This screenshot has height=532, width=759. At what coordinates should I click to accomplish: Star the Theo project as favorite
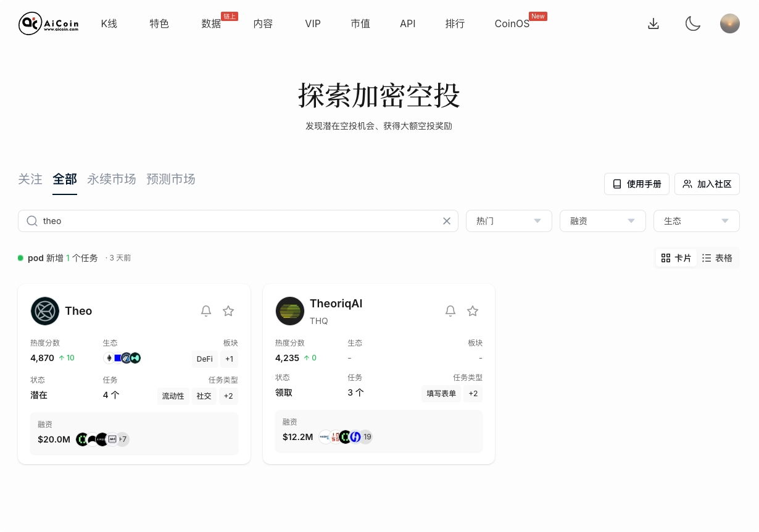[228, 311]
